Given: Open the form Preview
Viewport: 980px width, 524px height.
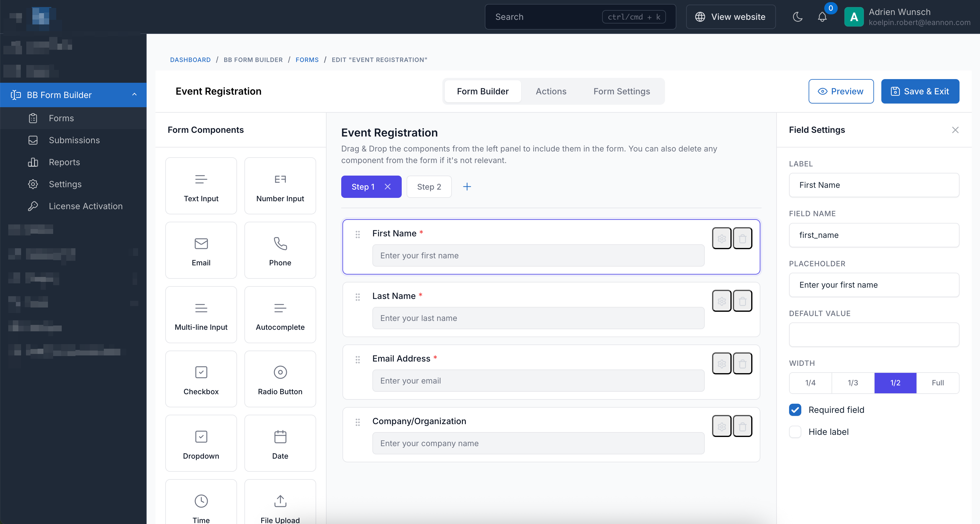Looking at the screenshot, I should pos(841,91).
